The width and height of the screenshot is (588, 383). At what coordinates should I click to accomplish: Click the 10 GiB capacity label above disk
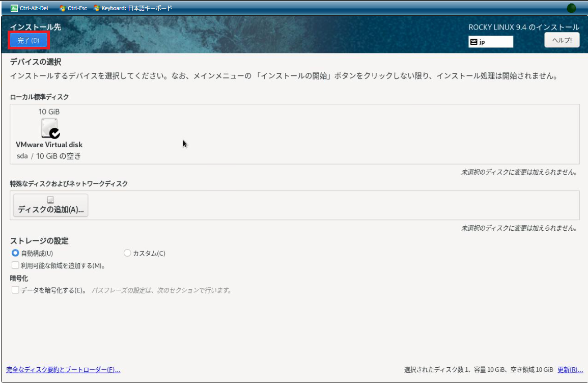[49, 112]
